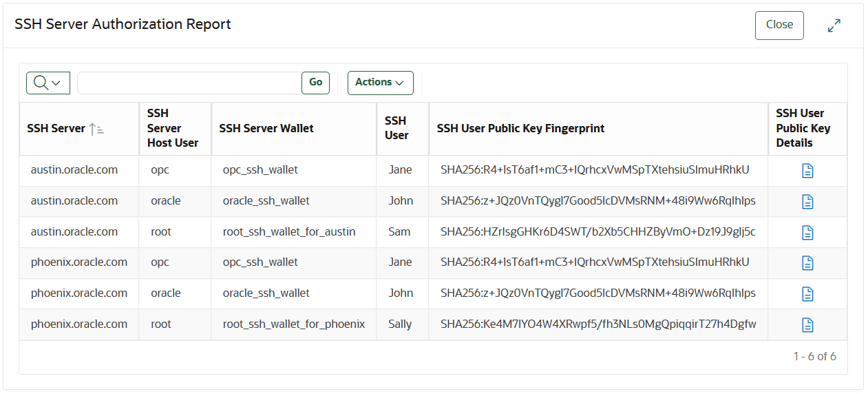Image resolution: width=868 pixels, height=394 pixels.
Task: Open key details for austin oracle John row
Action: [x=807, y=201]
